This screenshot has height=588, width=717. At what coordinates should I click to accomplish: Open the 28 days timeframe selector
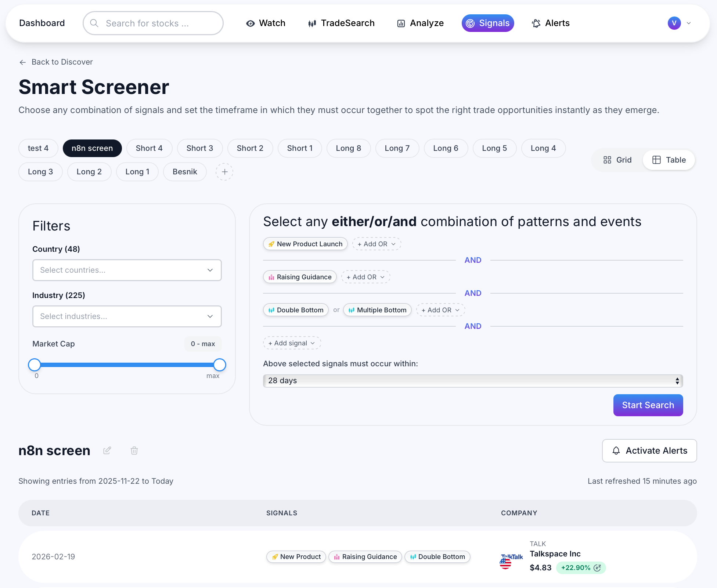point(472,381)
